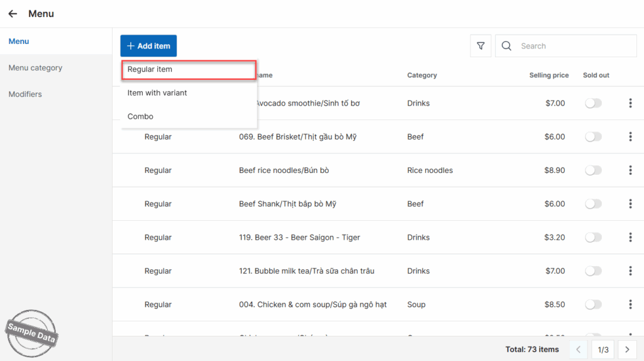Open the filter funnel icon
This screenshot has width=644, height=361.
(x=480, y=46)
